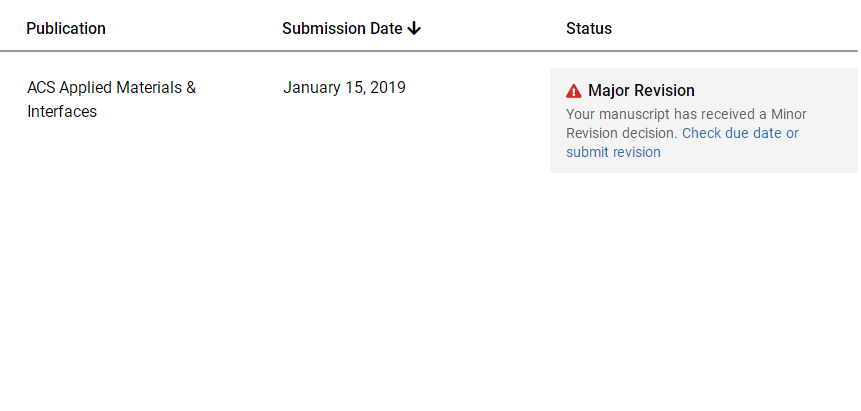Click the word "Interfaces" in publication name
The width and height of the screenshot is (861, 411).
pos(62,112)
